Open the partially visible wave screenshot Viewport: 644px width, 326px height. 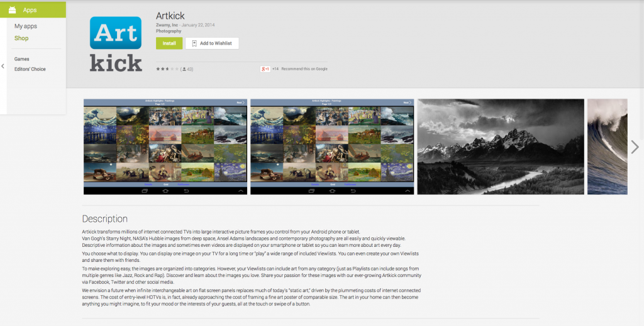(x=607, y=146)
